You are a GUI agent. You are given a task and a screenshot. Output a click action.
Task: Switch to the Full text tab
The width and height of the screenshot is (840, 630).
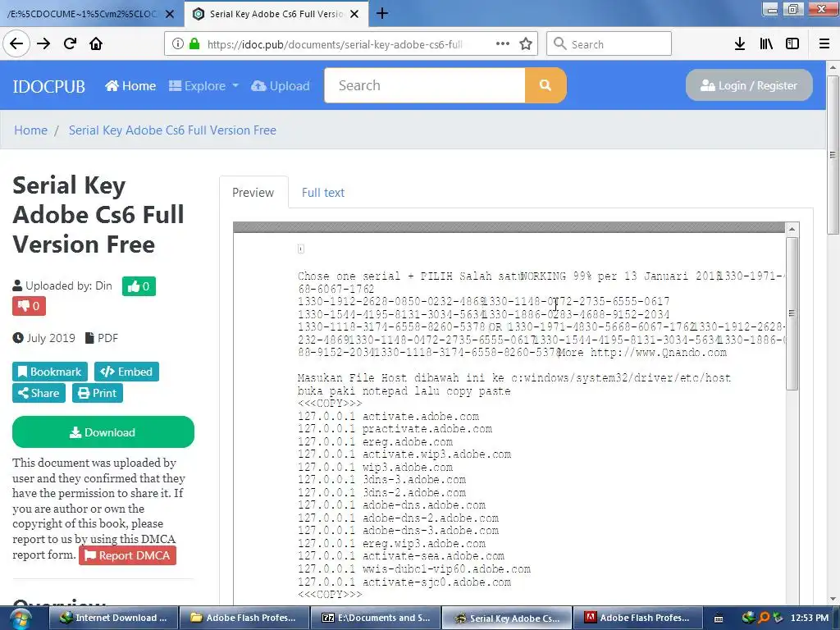click(x=323, y=192)
